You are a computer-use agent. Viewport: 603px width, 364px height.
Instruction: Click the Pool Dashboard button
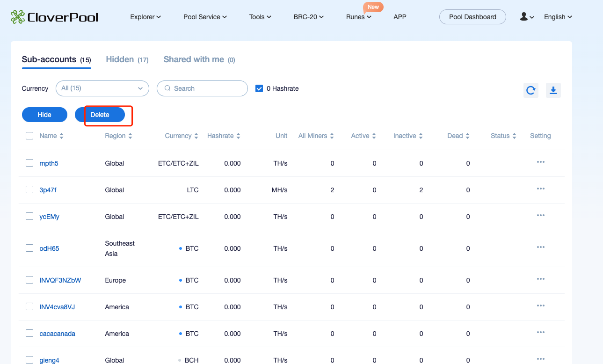(x=472, y=17)
